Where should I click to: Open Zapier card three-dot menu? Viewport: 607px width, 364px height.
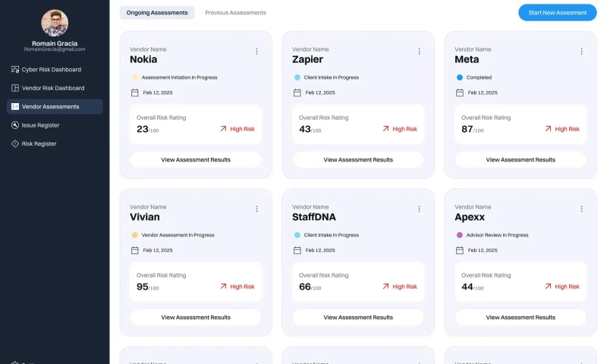tap(420, 52)
